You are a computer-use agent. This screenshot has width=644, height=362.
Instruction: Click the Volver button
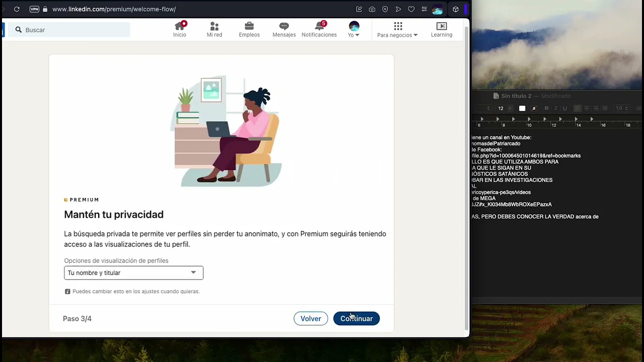pos(310,319)
